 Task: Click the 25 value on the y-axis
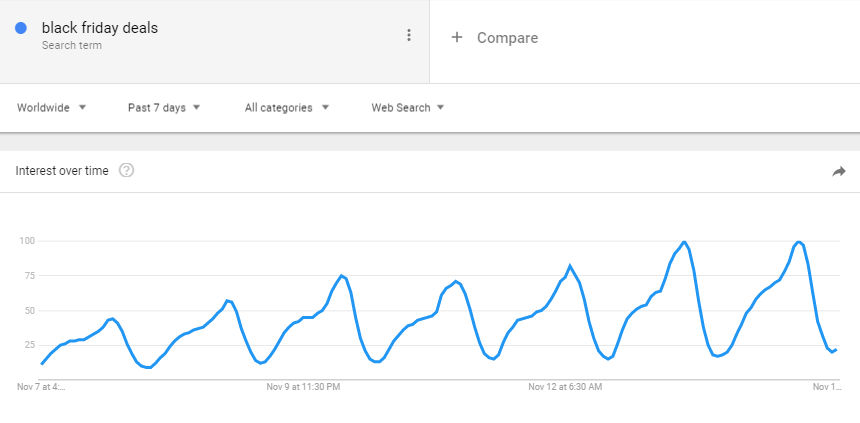coord(29,345)
